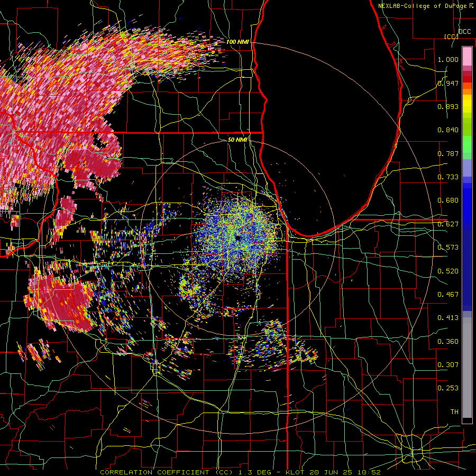Click the DCC label above the scale

[x=464, y=32]
